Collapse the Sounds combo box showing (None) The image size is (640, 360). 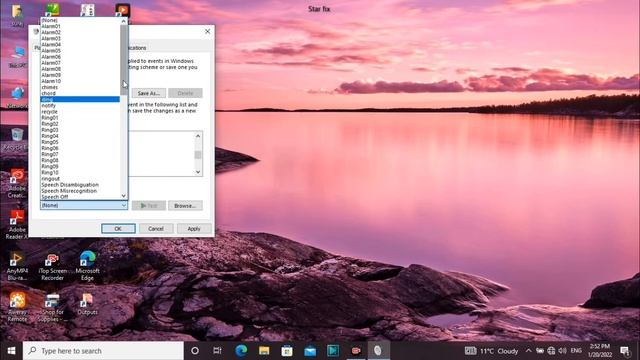point(84,205)
